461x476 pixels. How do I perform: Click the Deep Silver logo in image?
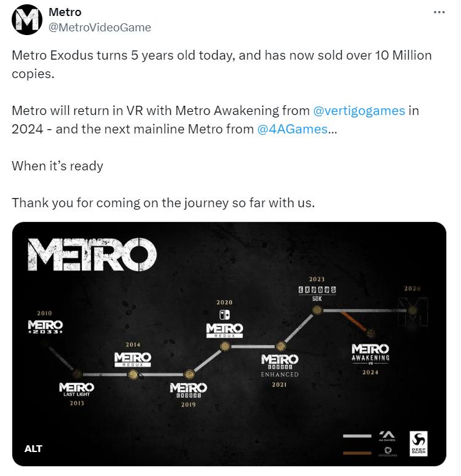(420, 443)
